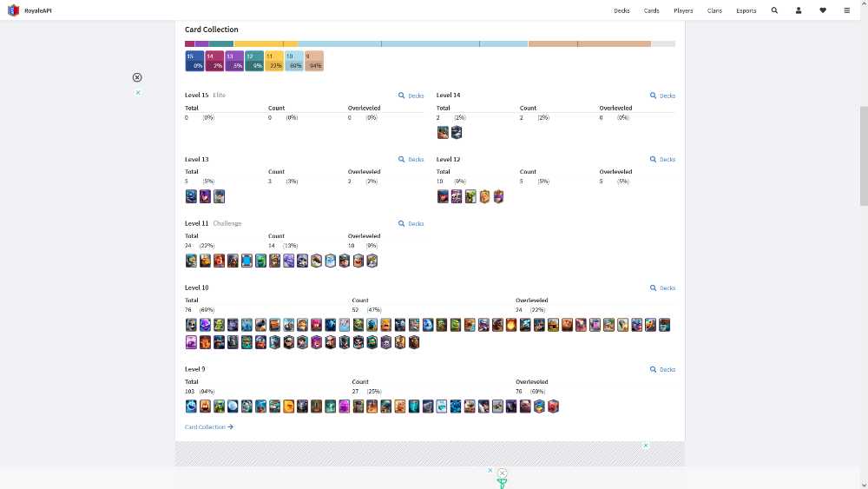
Task: Open first card in Level 14 row
Action: pos(443,132)
